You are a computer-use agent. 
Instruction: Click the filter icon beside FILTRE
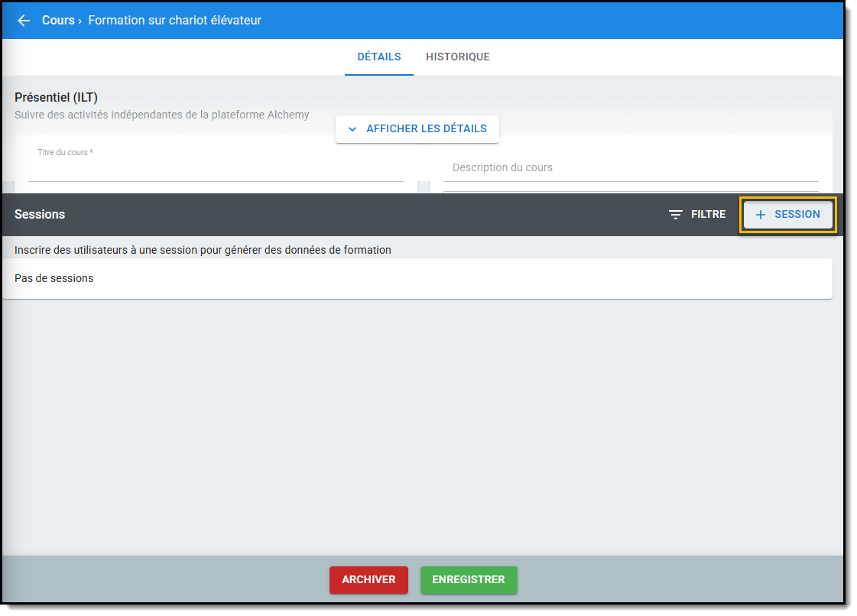click(x=676, y=215)
